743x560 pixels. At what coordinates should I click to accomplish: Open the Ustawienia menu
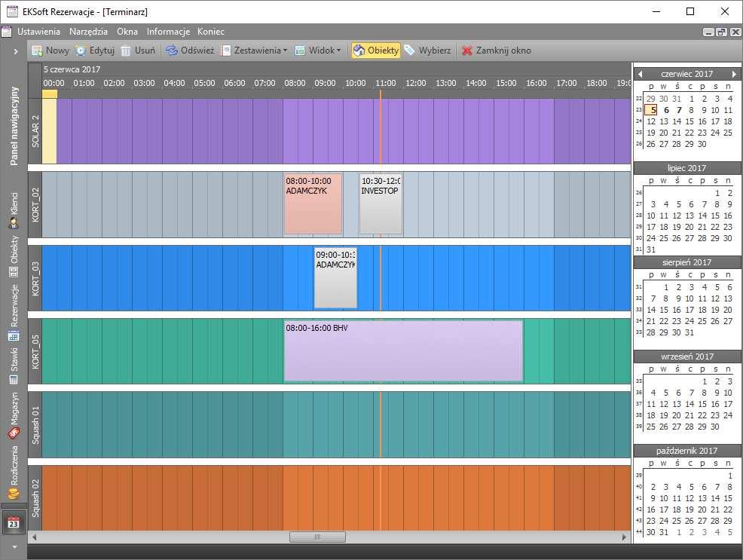(x=39, y=32)
